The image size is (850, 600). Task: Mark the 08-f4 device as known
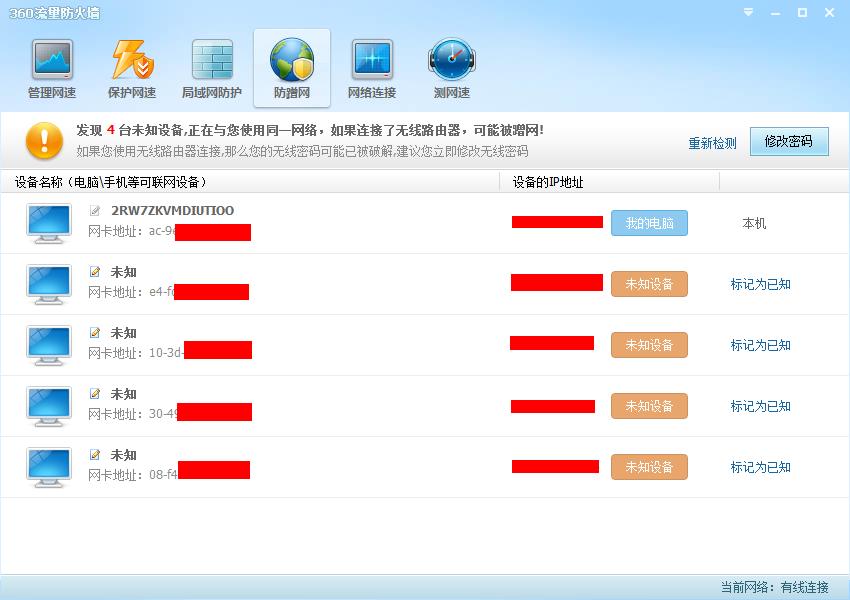760,467
